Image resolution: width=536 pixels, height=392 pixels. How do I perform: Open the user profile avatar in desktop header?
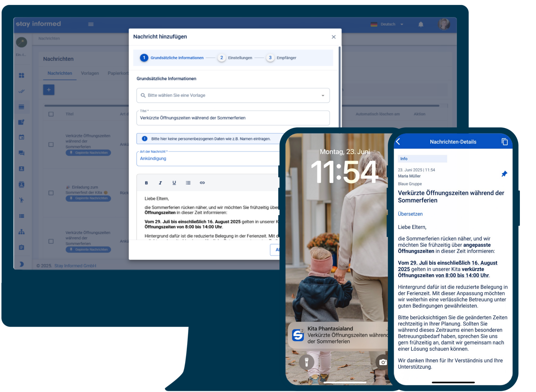[x=444, y=24]
